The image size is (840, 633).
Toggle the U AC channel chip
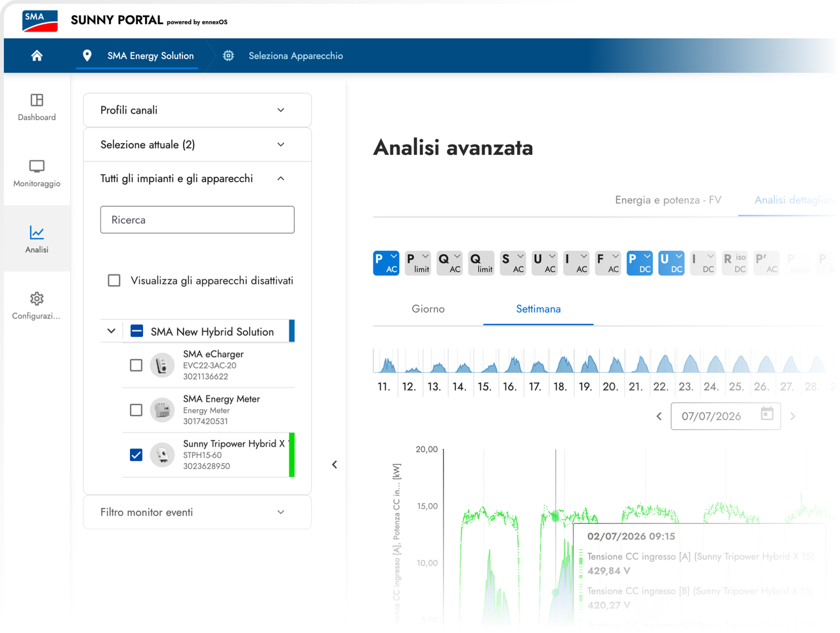click(545, 263)
